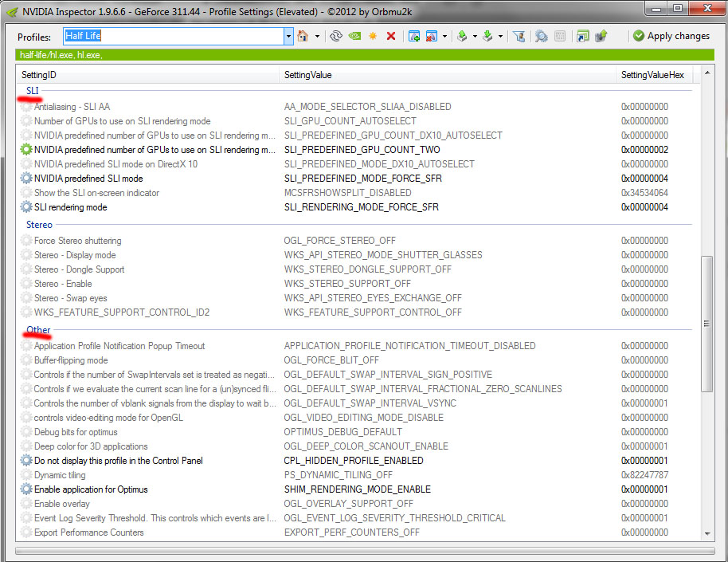
Task: Click value CPL_HIDDEN_PROFILE_ENABLED
Action: pyautogui.click(x=354, y=461)
